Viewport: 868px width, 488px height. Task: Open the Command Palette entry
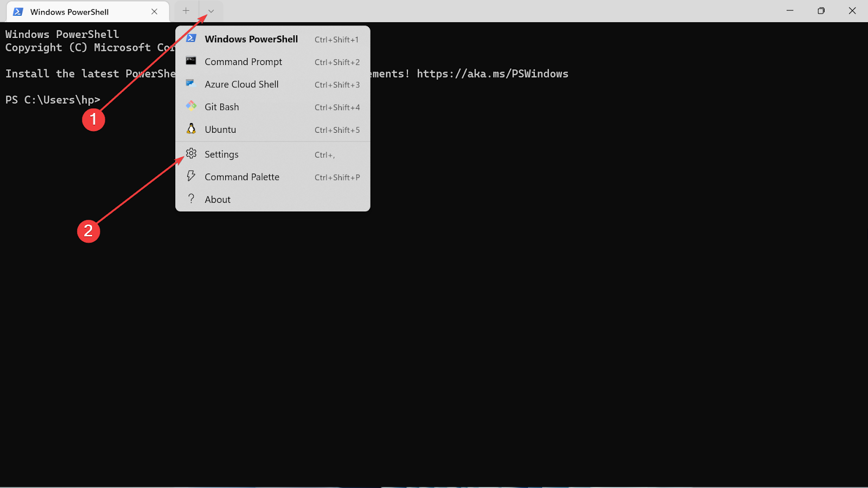(x=273, y=177)
